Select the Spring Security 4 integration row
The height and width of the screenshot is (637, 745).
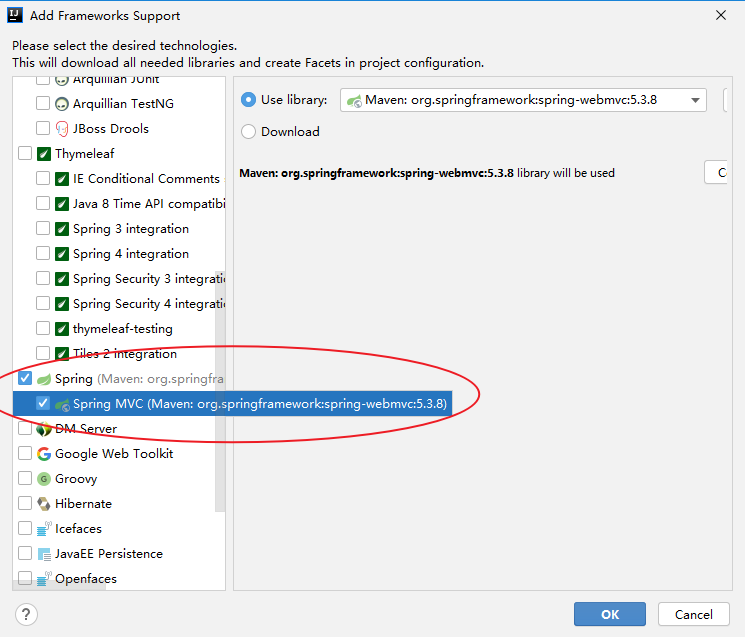click(119, 304)
